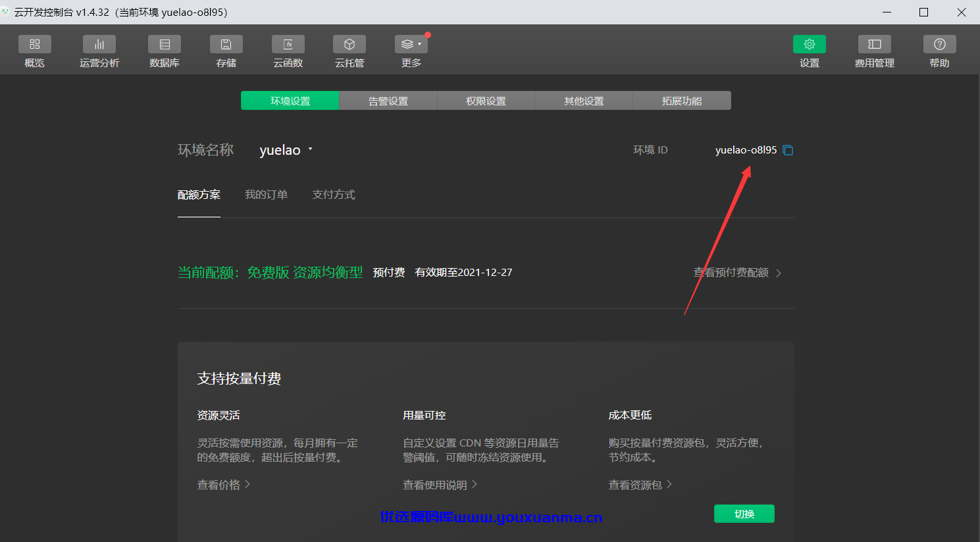
Task: Open the 费用管理 billing icon
Action: pyautogui.click(x=875, y=44)
